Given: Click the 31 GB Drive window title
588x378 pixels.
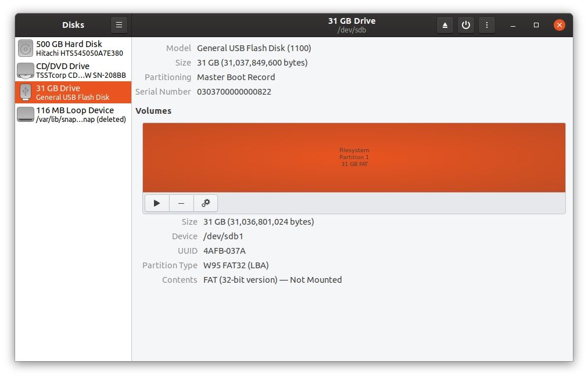Looking at the screenshot, I should (352, 21).
